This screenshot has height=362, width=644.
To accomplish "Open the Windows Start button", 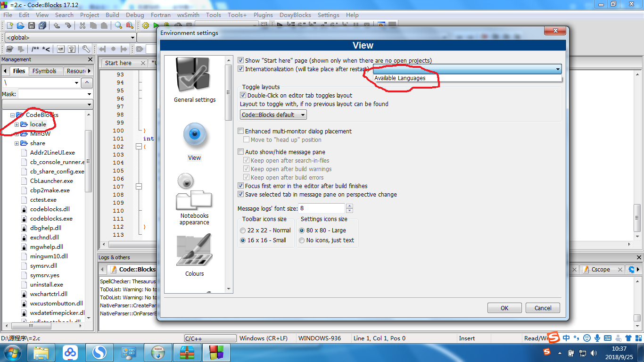I will pyautogui.click(x=13, y=352).
